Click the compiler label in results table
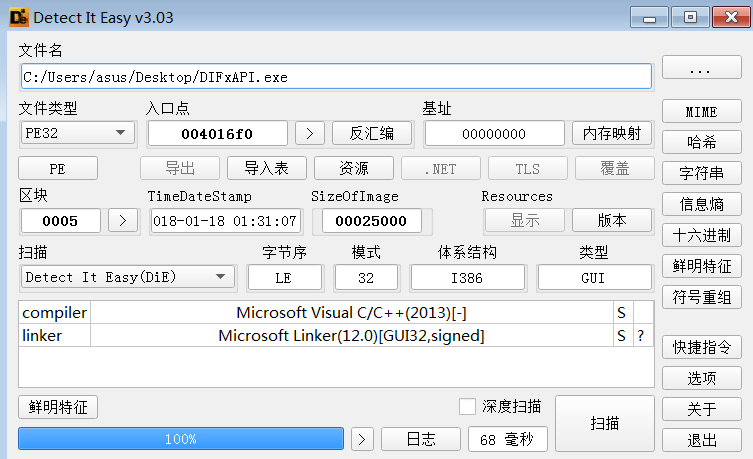 pos(54,313)
